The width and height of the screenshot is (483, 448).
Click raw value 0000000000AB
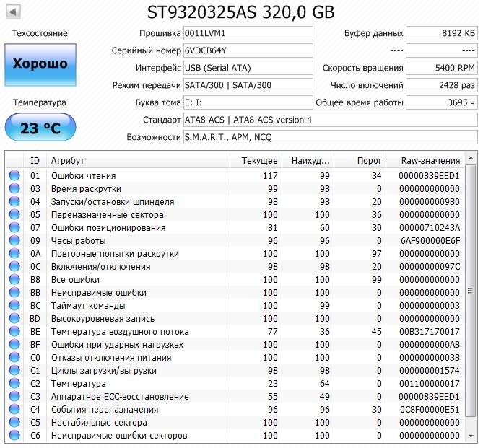coord(429,345)
